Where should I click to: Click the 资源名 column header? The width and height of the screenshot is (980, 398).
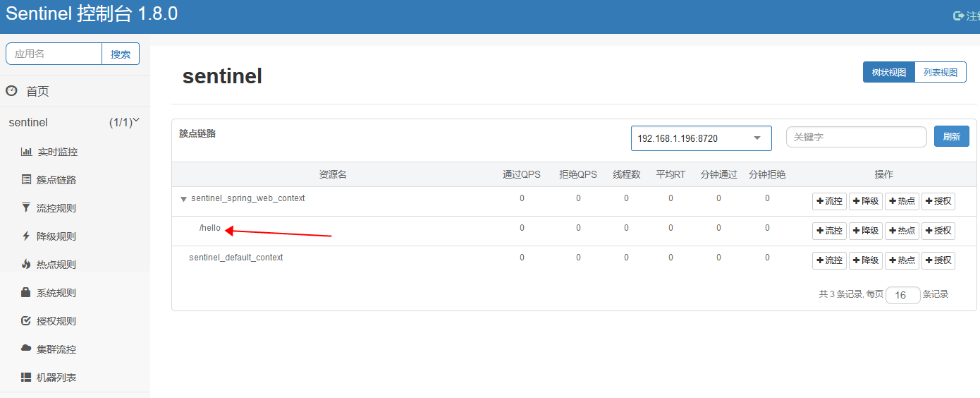point(333,174)
